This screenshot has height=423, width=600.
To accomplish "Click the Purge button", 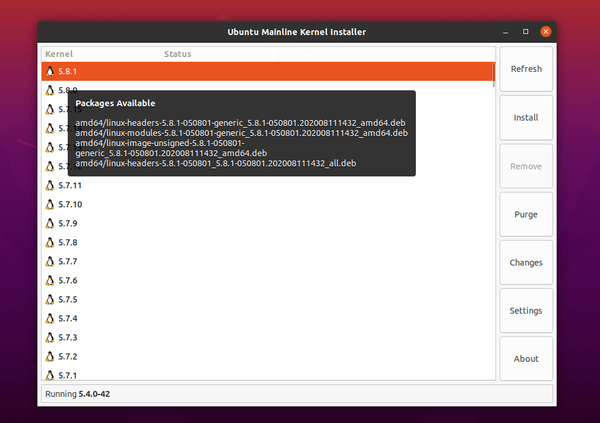I will click(526, 214).
